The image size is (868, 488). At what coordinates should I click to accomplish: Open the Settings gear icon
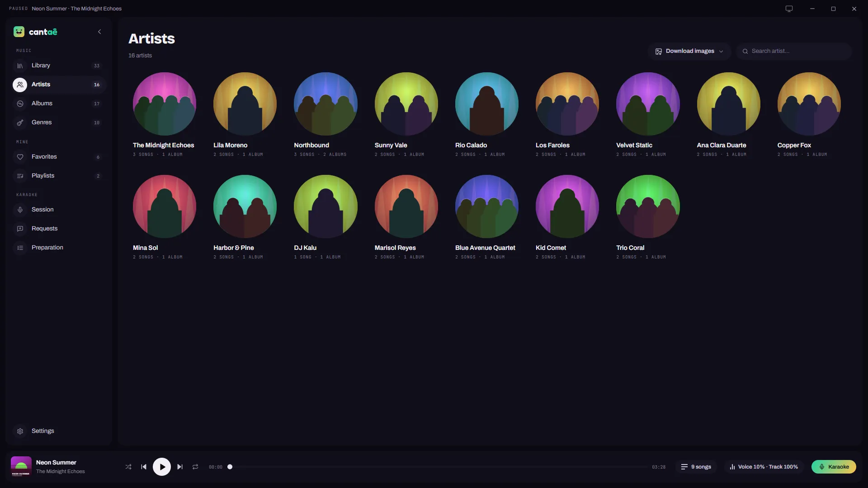pyautogui.click(x=20, y=431)
